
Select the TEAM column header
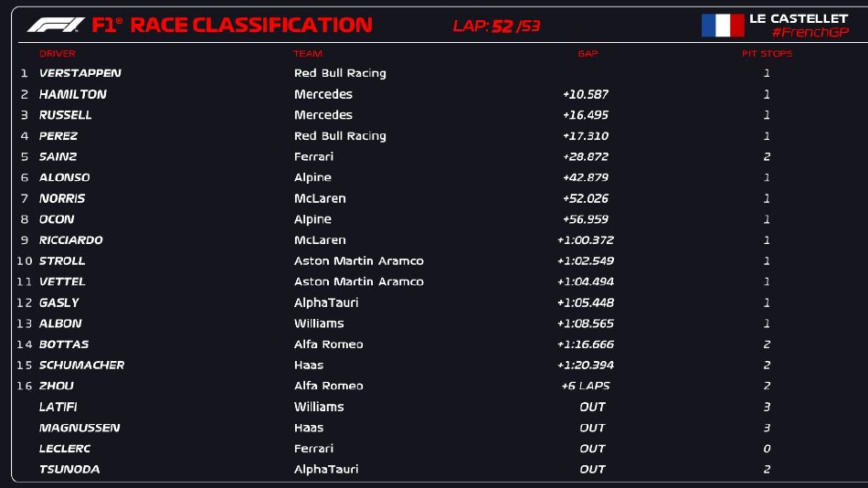point(308,54)
